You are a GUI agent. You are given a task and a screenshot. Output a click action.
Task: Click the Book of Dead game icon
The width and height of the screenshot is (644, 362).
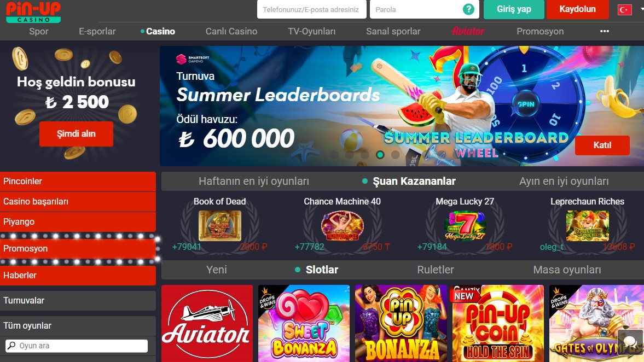tap(220, 225)
